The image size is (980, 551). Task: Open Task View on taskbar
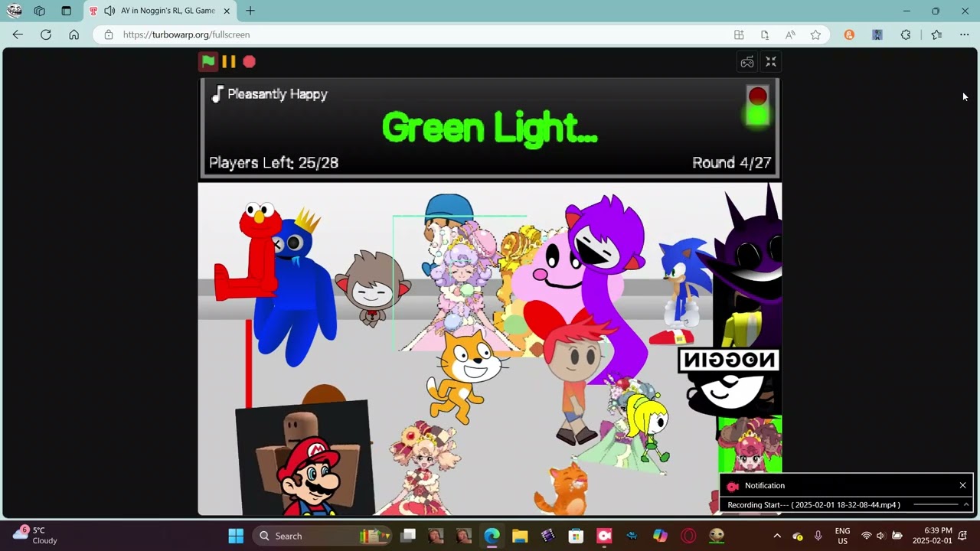click(408, 536)
